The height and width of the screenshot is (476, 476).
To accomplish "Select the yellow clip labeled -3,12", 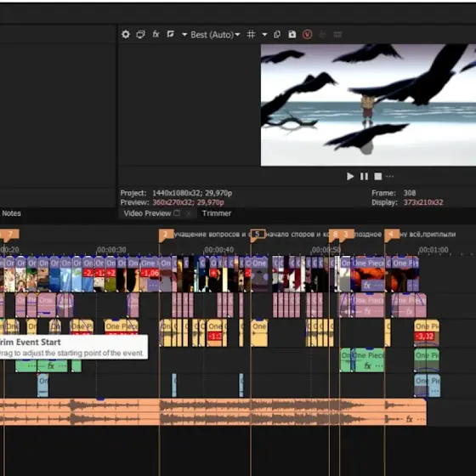I will pyautogui.click(x=426, y=333).
